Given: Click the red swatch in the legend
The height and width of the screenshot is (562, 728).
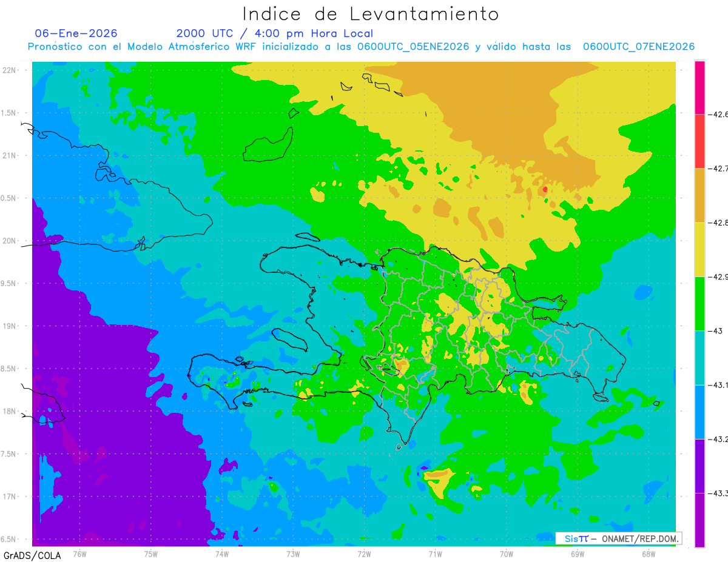Looking at the screenshot, I should click(699, 141).
